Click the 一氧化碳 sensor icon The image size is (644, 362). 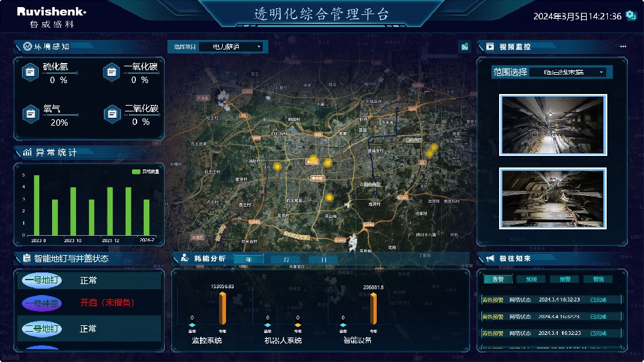pos(111,72)
